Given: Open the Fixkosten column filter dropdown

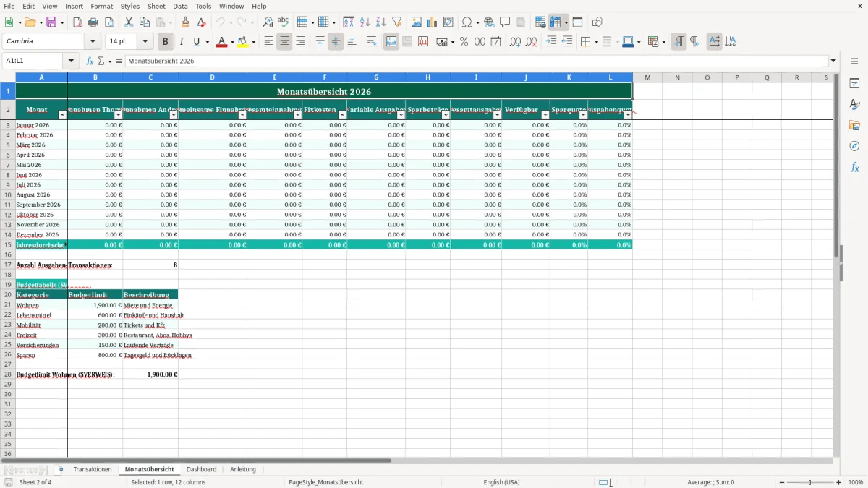Looking at the screenshot, I should (x=342, y=115).
